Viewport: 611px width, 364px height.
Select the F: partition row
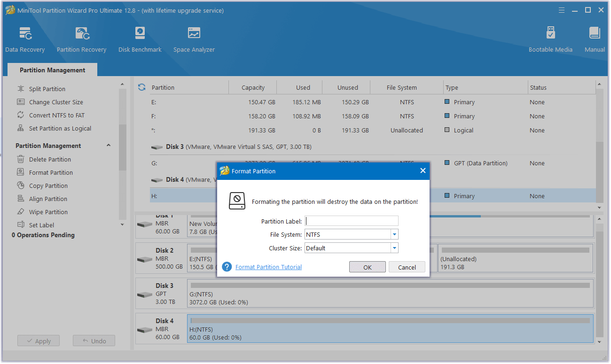[x=373, y=116]
